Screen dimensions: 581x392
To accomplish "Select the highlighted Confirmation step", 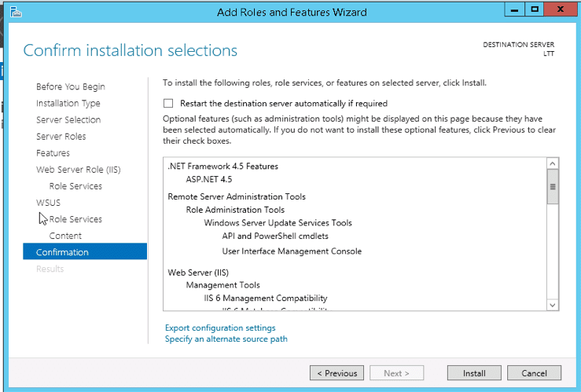I will 62,252.
